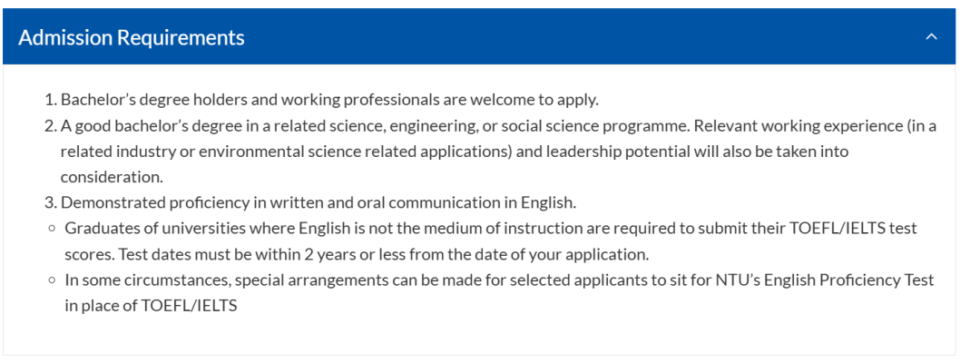Screen dimensions: 980x363
Task: Click the hollow bullet beside "Graduates of universities"
Action: pos(52,229)
